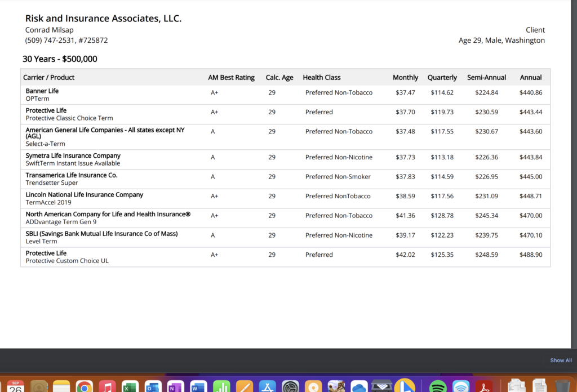The height and width of the screenshot is (392, 577).
Task: Open the blue Wi-Fi signal app in the Dock
Action: click(461, 387)
